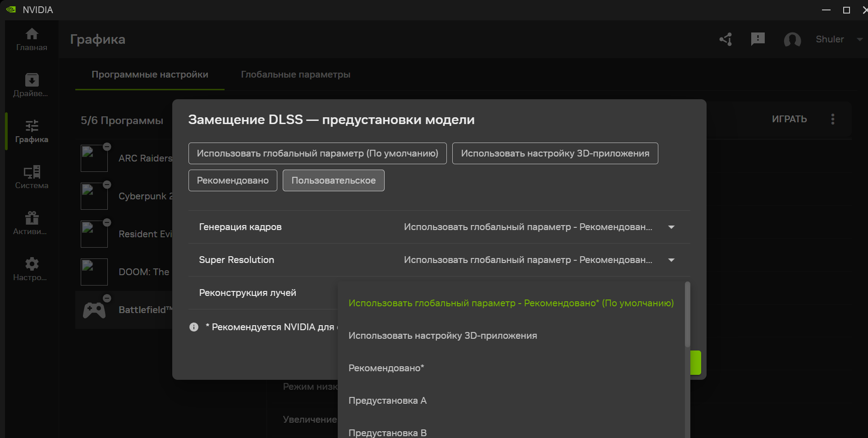Open the Драйверы sidebar icon
The height and width of the screenshot is (438, 868).
31,85
